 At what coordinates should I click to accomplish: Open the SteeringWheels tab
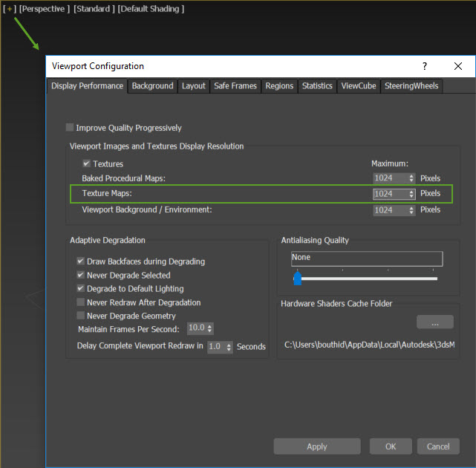[411, 86]
